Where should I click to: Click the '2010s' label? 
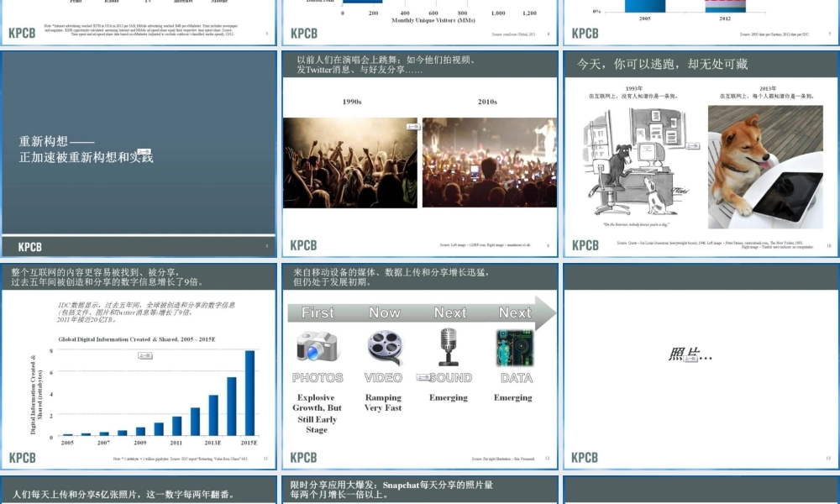487,102
